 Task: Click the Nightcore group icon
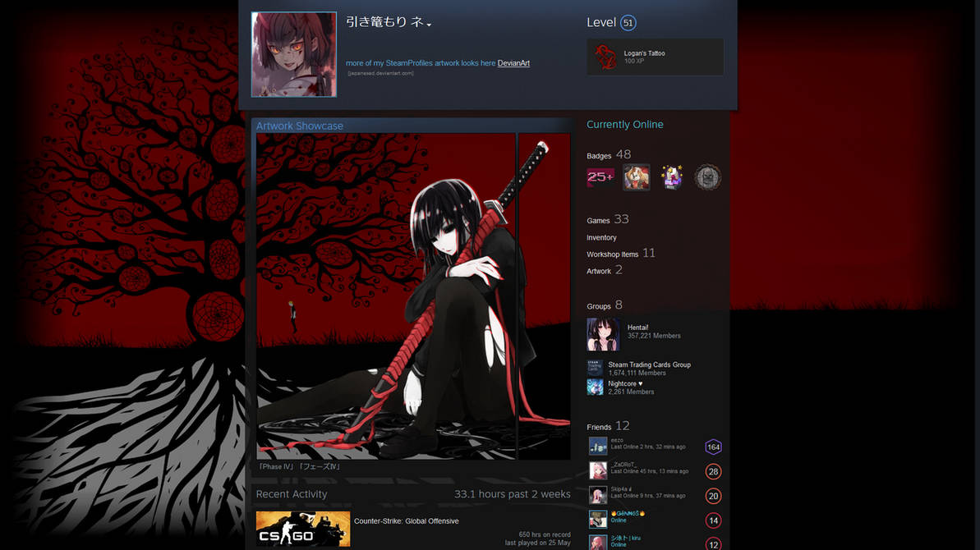(595, 387)
